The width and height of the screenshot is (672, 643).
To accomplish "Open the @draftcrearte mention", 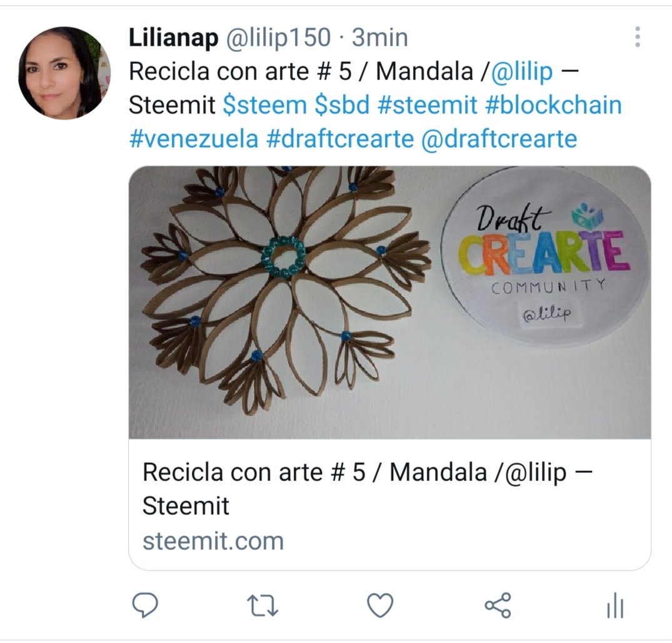I will point(499,139).
